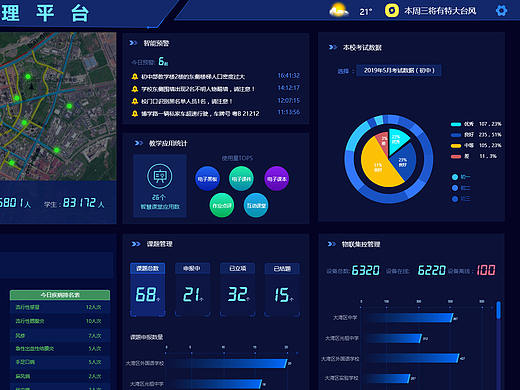Switch to the 已立项 tab
This screenshot has height=390, width=520.
tap(237, 268)
